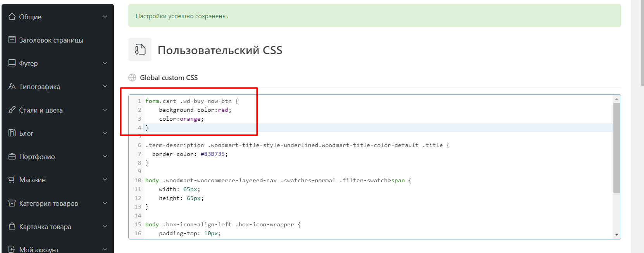Expand the Мой аккаунт chevron
This screenshot has width=644, height=253.
(105, 250)
